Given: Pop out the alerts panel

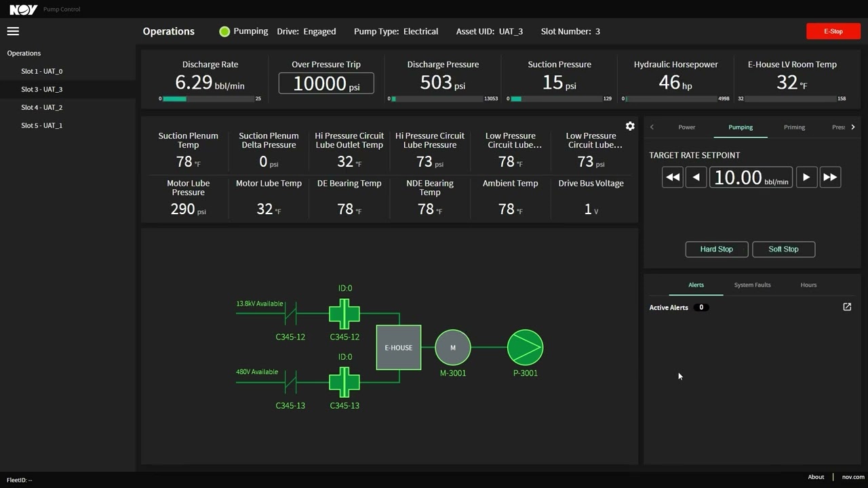Looking at the screenshot, I should 847,307.
